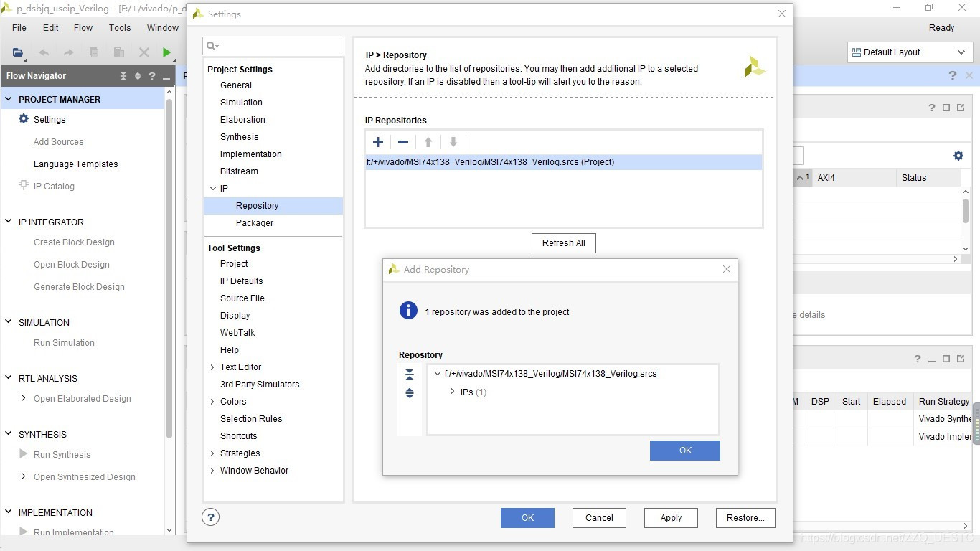Click the Redo toolbar arrow
The height and width of the screenshot is (551, 980).
(69, 52)
